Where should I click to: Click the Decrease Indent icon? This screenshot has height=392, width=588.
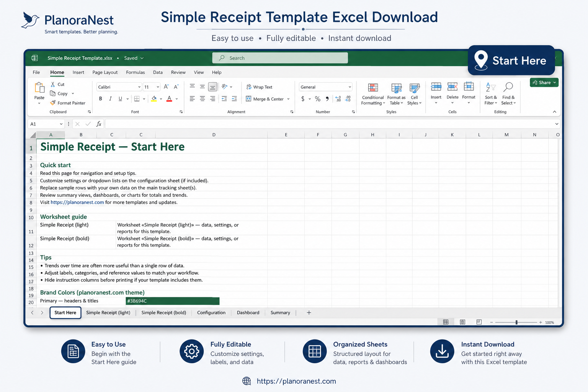point(224,99)
